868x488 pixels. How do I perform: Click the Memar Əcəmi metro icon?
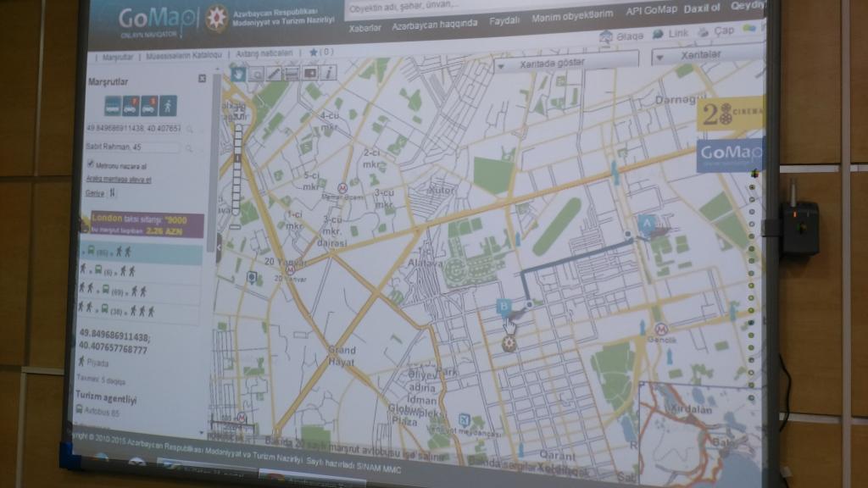pos(342,189)
